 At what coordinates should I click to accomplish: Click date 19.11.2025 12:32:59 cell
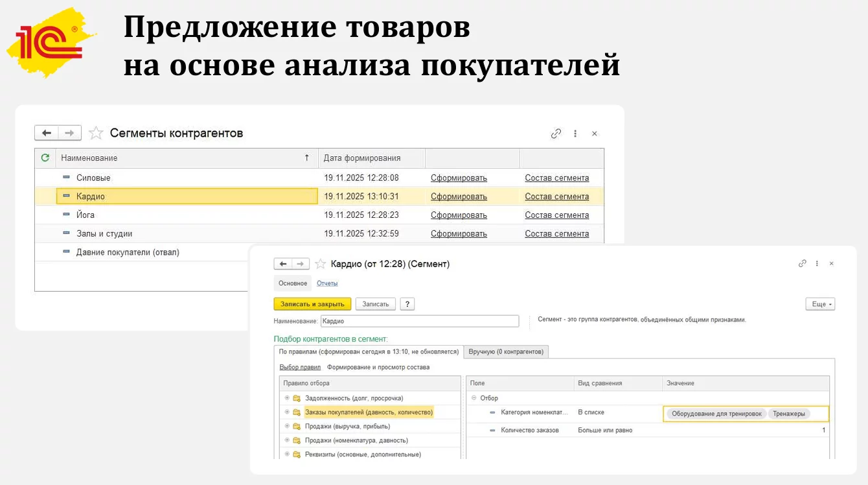coord(361,233)
